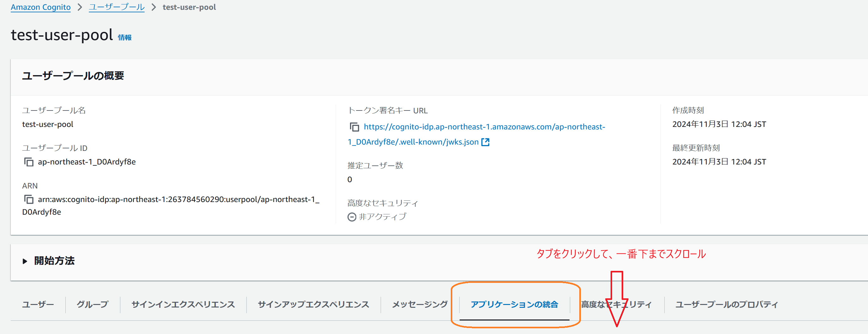This screenshot has height=334, width=868.
Task: Select the highlighted アプリケーションの統合 tab
Action: [x=515, y=304]
